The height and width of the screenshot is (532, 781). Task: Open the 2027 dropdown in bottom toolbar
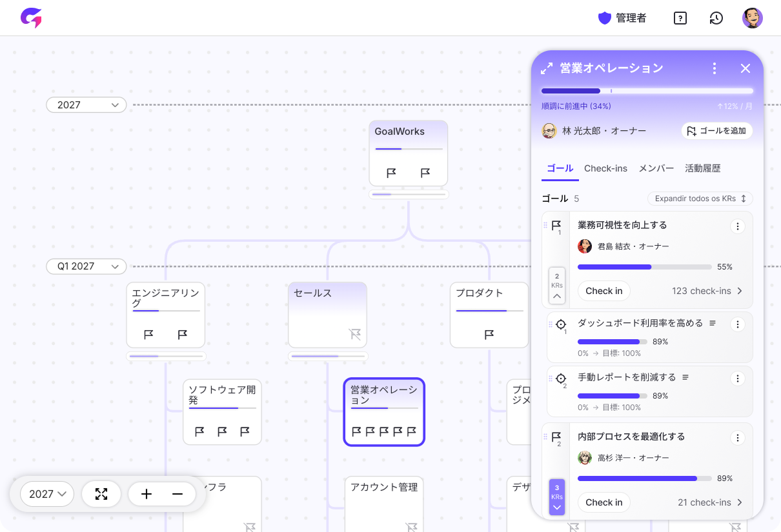click(47, 494)
